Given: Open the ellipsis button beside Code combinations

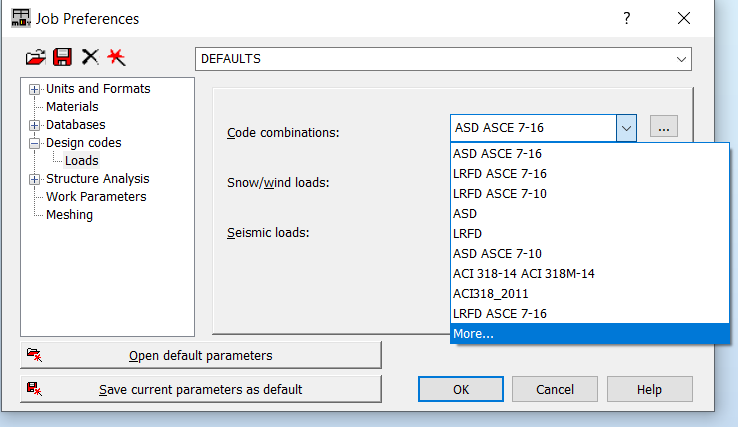Looking at the screenshot, I should point(664,127).
